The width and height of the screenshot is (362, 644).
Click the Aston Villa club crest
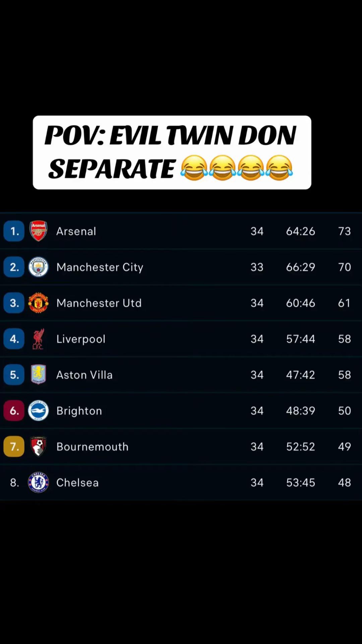click(38, 375)
